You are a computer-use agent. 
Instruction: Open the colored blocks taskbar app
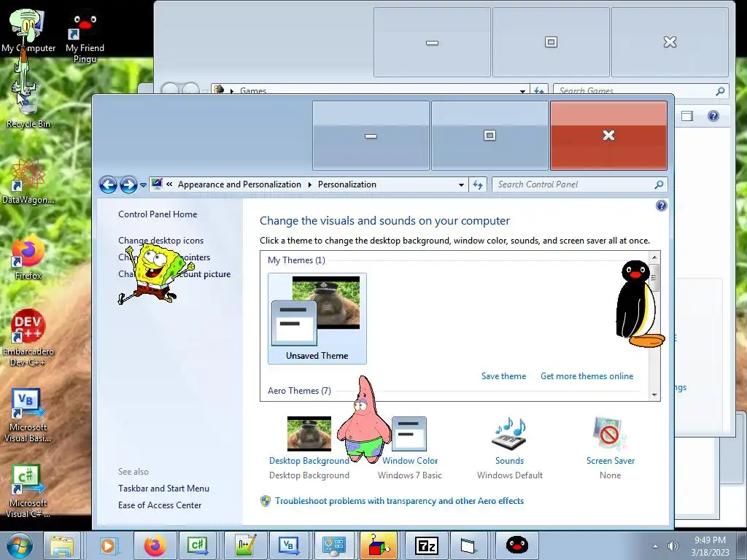coord(379,545)
